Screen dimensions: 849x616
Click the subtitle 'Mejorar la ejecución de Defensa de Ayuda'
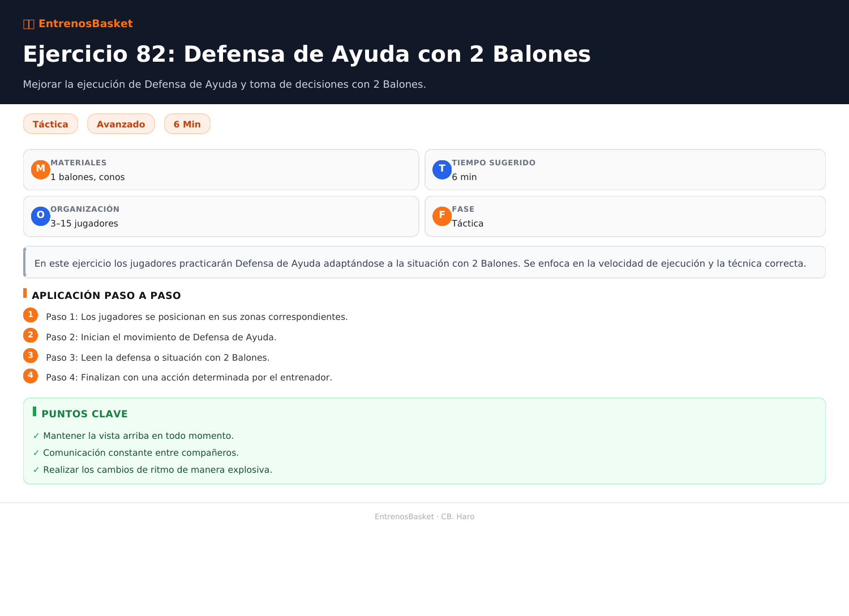225,84
